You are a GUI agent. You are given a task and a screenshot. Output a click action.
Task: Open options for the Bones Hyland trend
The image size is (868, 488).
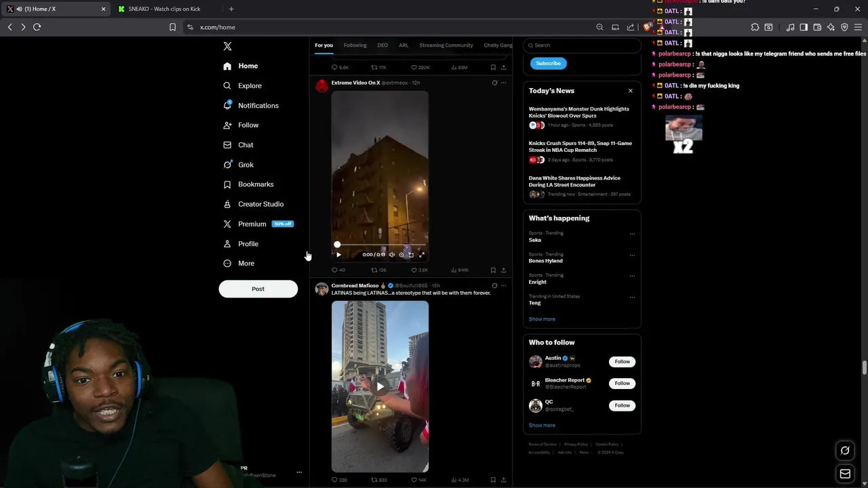(632, 255)
